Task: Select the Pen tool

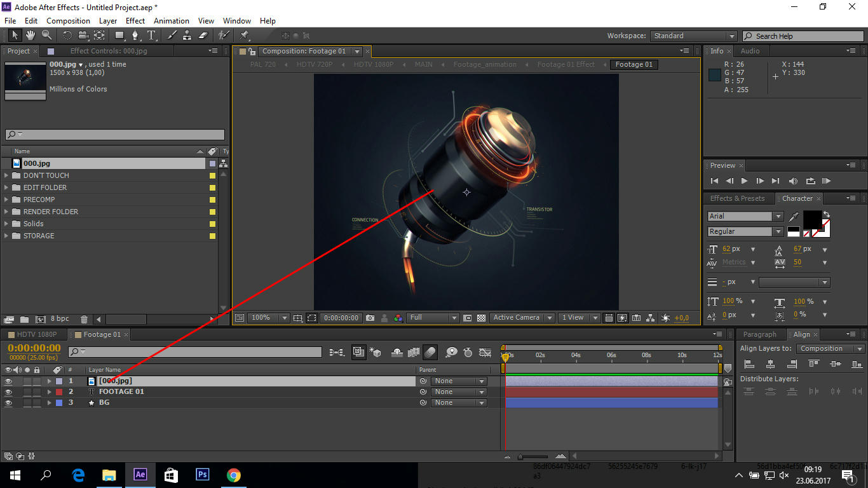Action: pyautogui.click(x=135, y=36)
